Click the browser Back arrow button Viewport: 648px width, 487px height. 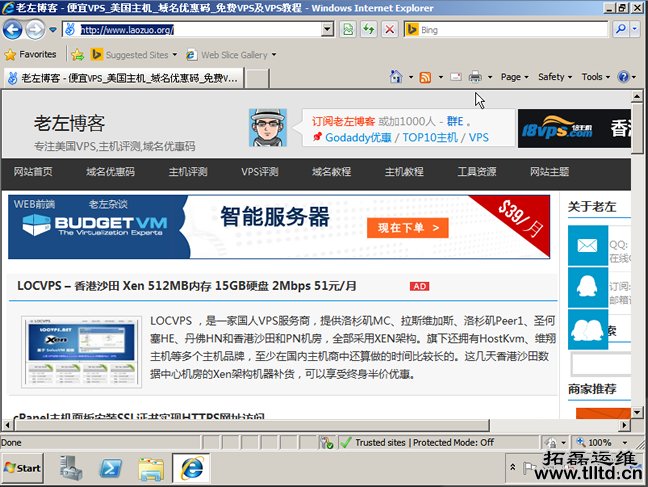click(x=12, y=30)
